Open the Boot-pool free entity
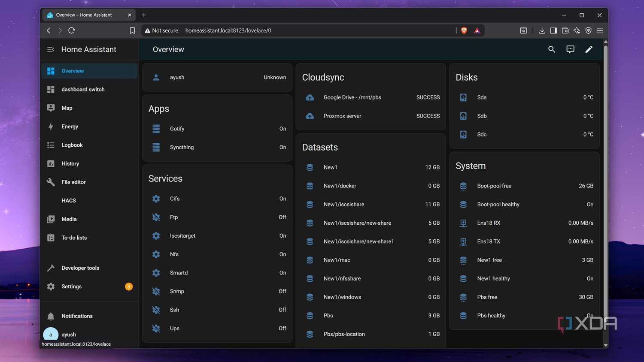 (525, 186)
